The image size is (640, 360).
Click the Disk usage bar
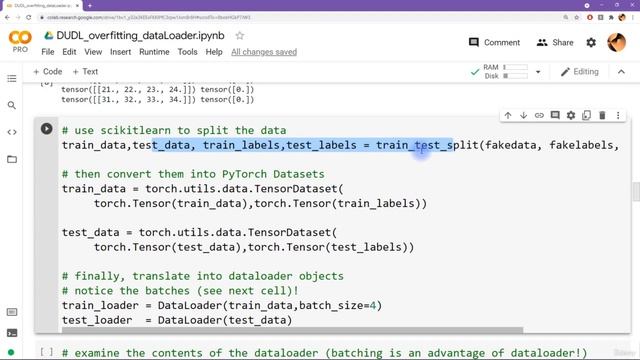click(515, 76)
